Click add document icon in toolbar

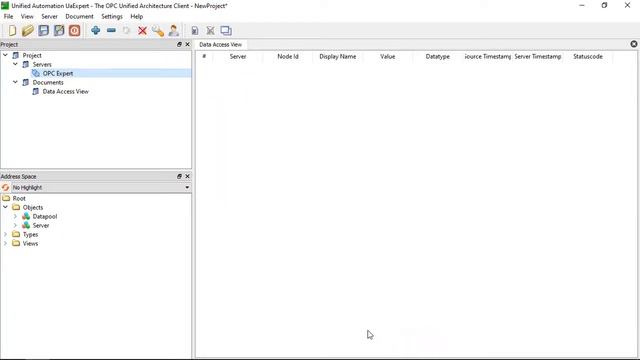[x=195, y=31]
